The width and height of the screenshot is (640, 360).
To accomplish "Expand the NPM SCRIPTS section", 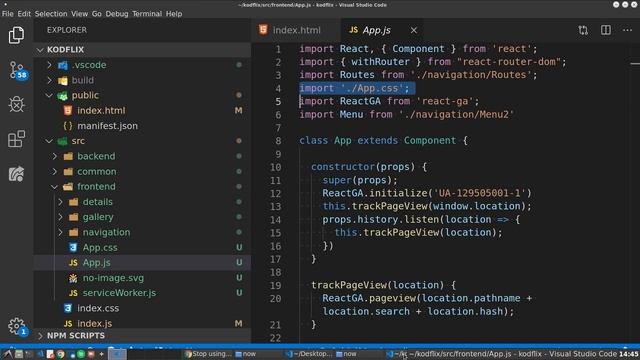I will [142, 336].
